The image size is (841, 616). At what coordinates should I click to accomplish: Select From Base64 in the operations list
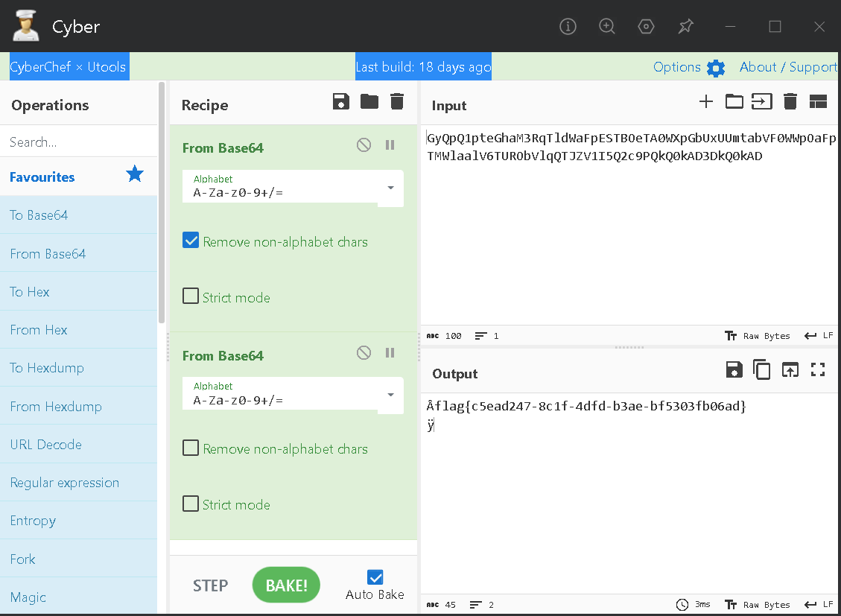[79, 253]
